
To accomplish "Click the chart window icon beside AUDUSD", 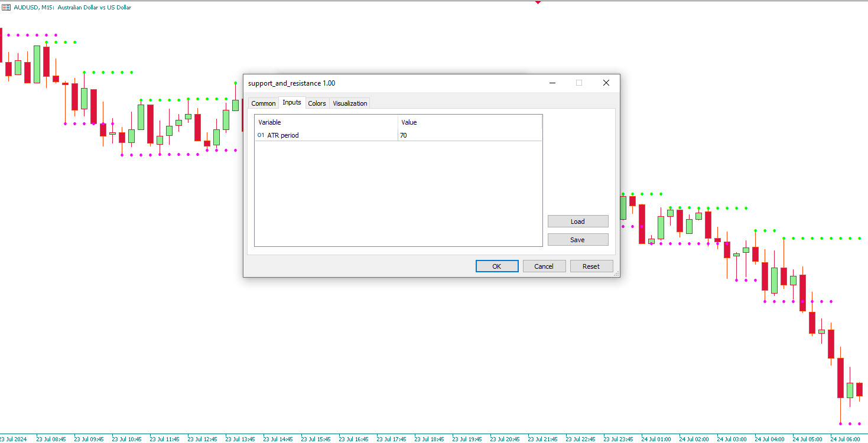I will (6, 8).
